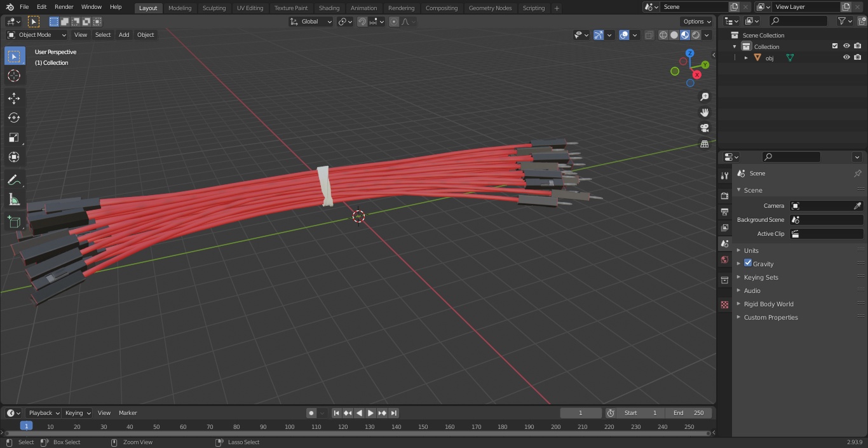868x448 pixels.
Task: Expand the obj tree item
Action: [x=746, y=58]
